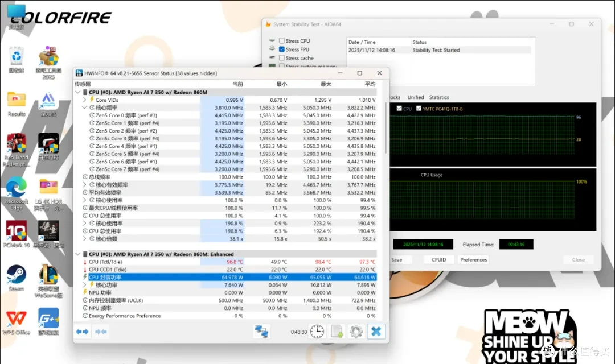Expand the 核心有效频率 row

(84, 184)
